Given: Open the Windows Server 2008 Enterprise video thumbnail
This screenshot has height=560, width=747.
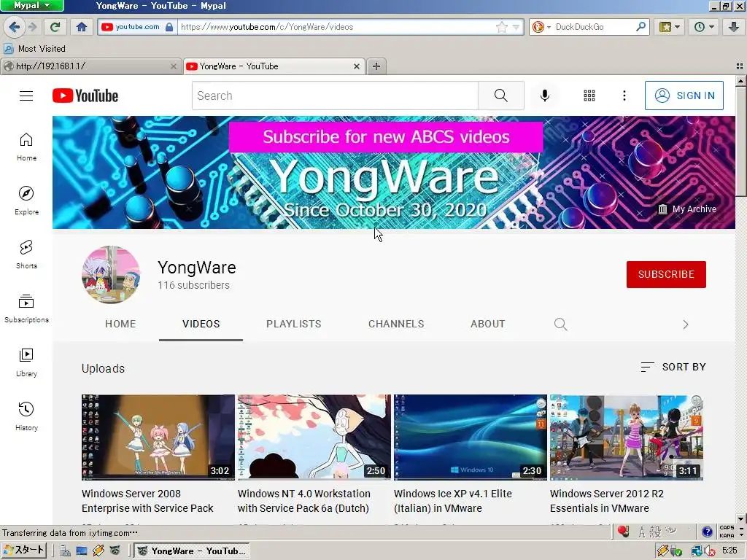Looking at the screenshot, I should pyautogui.click(x=158, y=437).
